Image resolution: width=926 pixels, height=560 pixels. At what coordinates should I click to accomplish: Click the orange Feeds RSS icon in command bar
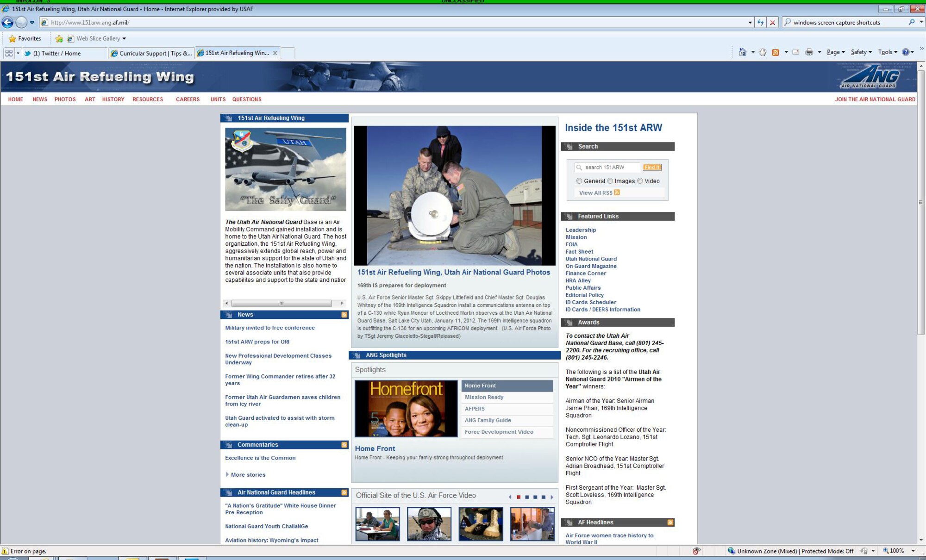[776, 52]
